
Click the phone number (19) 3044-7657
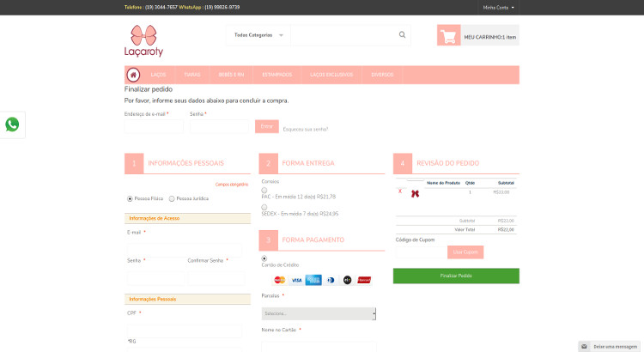click(x=161, y=8)
